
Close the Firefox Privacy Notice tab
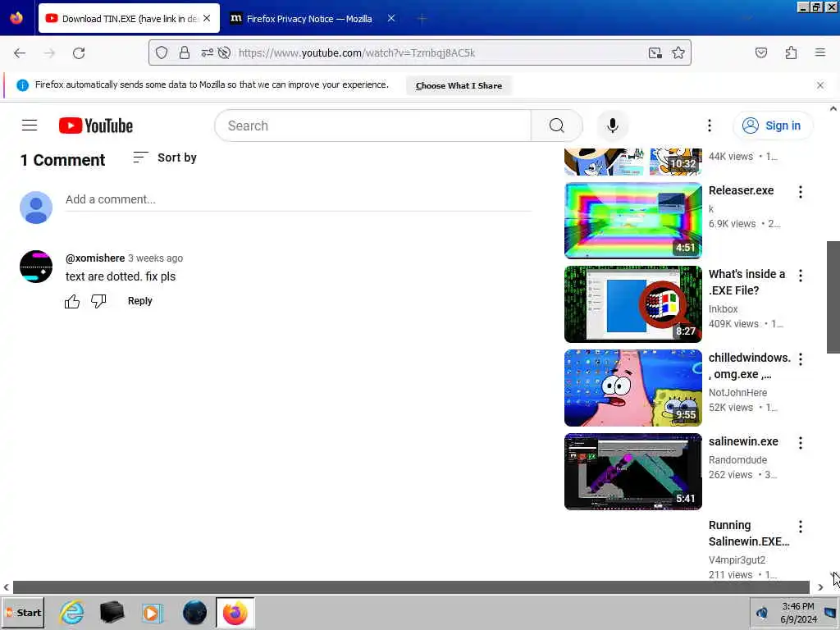391,18
